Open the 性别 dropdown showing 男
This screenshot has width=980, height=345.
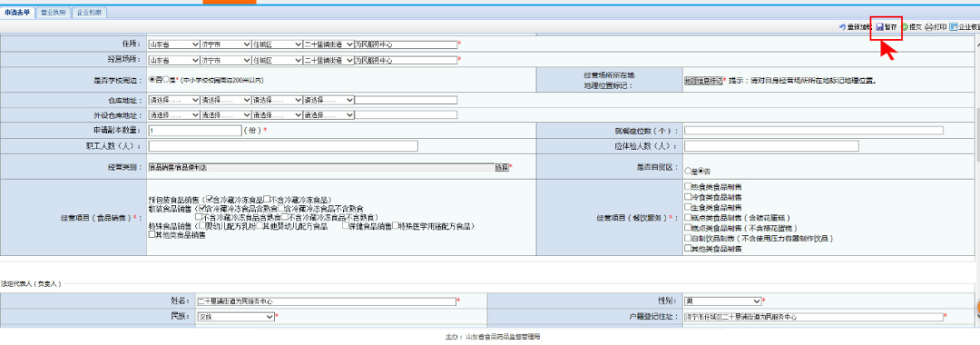point(722,301)
